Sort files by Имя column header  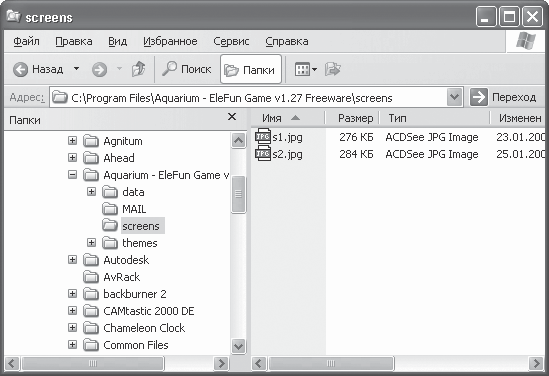coord(288,118)
